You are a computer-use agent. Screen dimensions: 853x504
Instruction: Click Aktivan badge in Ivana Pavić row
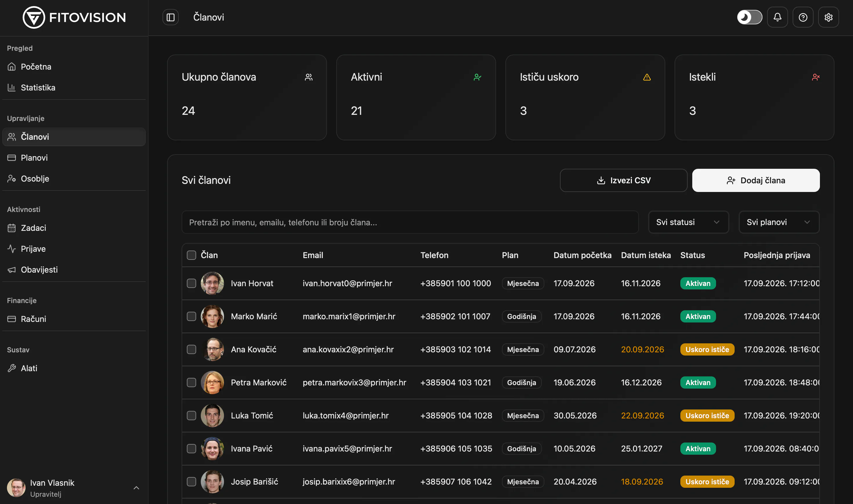coord(698,449)
